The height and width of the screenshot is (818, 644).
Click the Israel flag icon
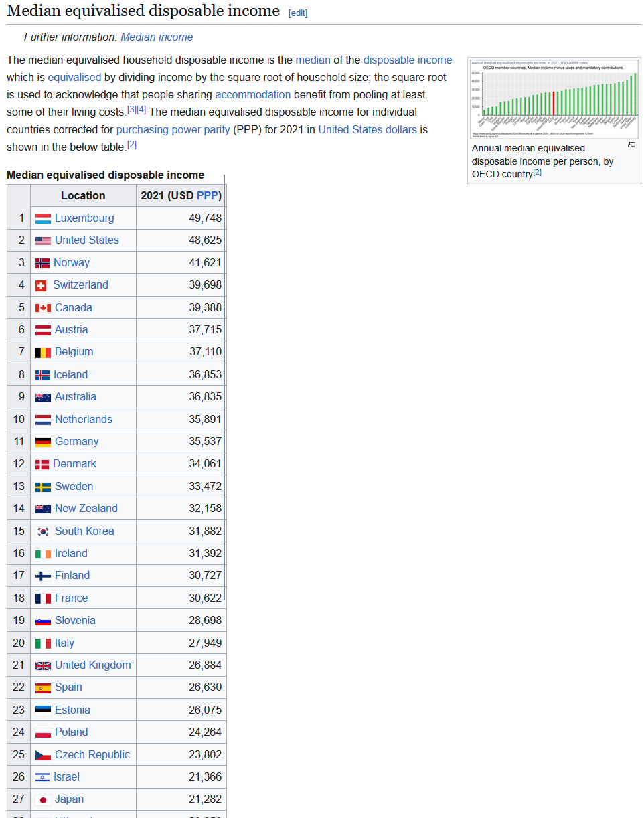click(x=42, y=777)
